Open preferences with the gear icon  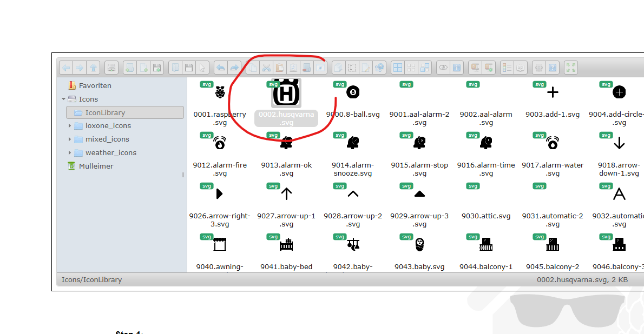coord(539,68)
